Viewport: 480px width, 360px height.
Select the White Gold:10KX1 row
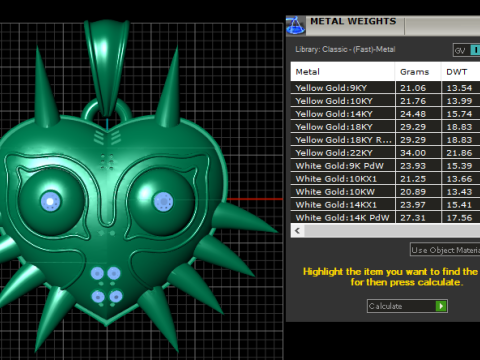(385, 179)
